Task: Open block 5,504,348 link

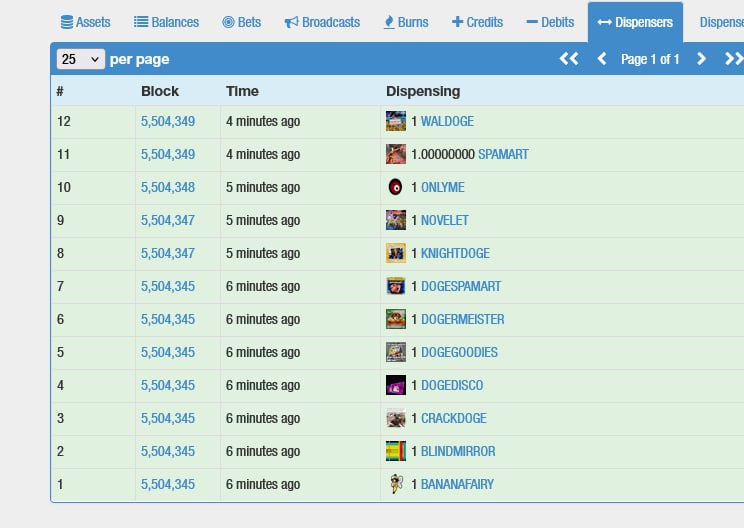Action: (168, 187)
